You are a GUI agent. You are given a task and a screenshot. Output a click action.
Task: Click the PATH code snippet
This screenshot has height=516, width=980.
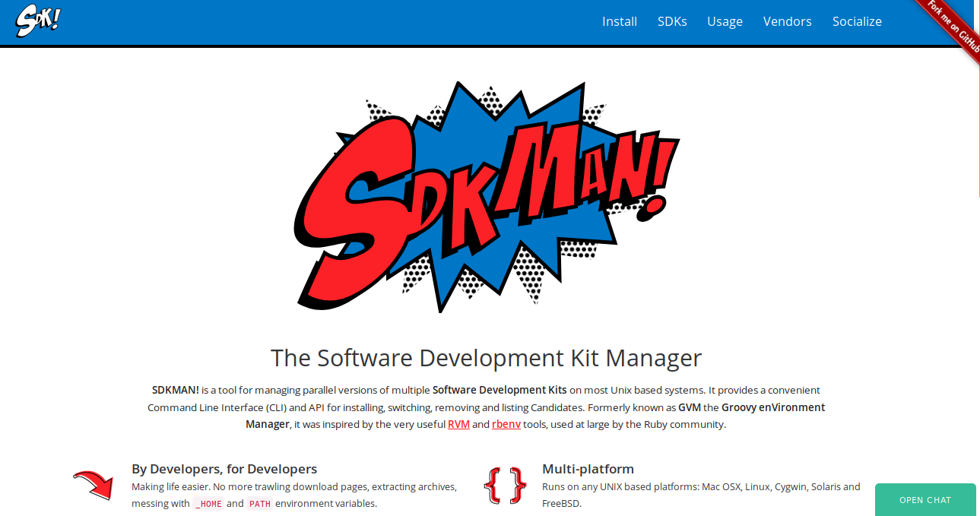tap(260, 504)
